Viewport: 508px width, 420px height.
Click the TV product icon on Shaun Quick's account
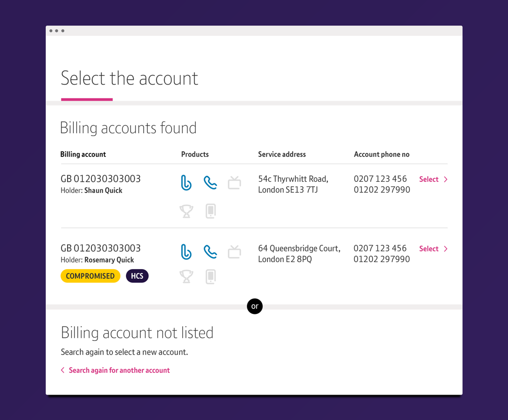tap(234, 182)
